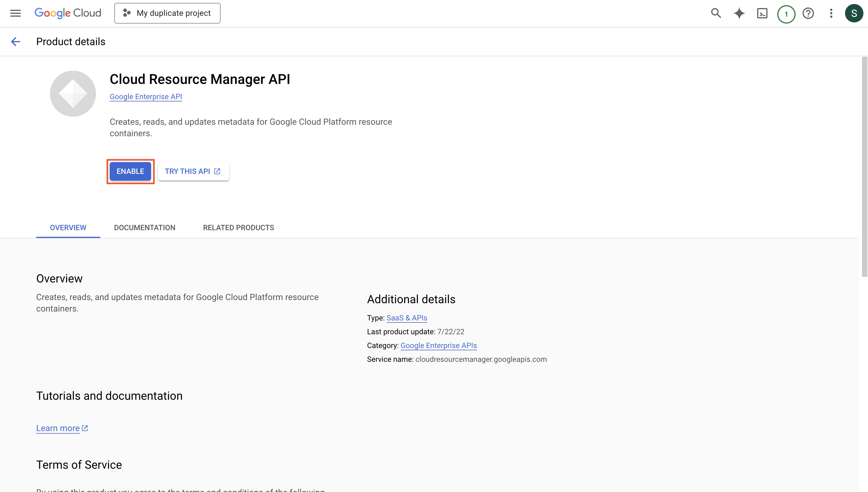Click the 'Additional details' heading
Screen dimensions: 868x492
(411, 299)
